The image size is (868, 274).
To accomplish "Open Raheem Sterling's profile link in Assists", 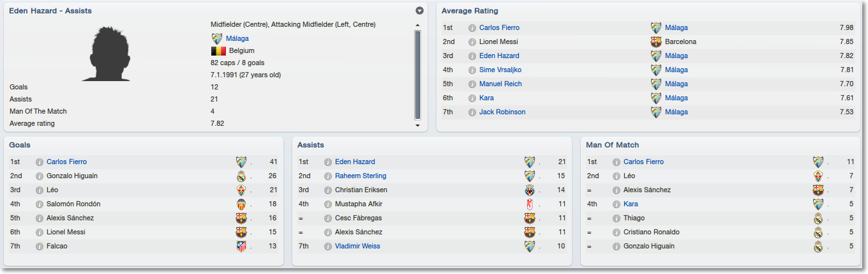I will [360, 176].
